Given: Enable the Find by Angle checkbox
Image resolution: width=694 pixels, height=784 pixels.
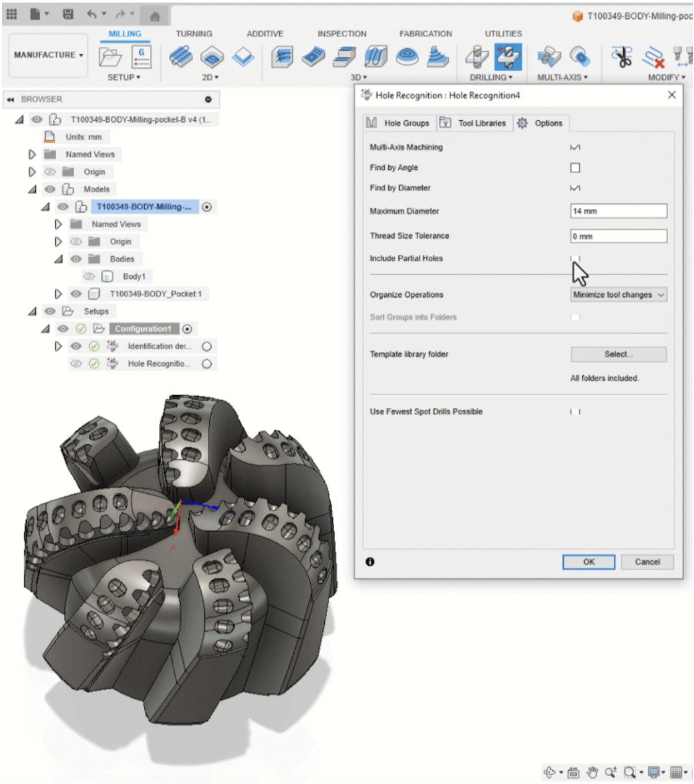Looking at the screenshot, I should point(575,168).
